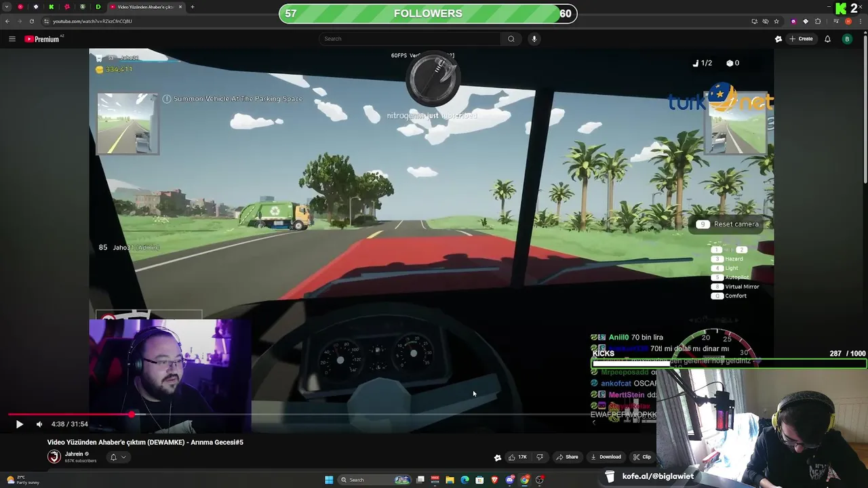The image size is (868, 488).
Task: Like the video with 17K likes
Action: pyautogui.click(x=517, y=457)
